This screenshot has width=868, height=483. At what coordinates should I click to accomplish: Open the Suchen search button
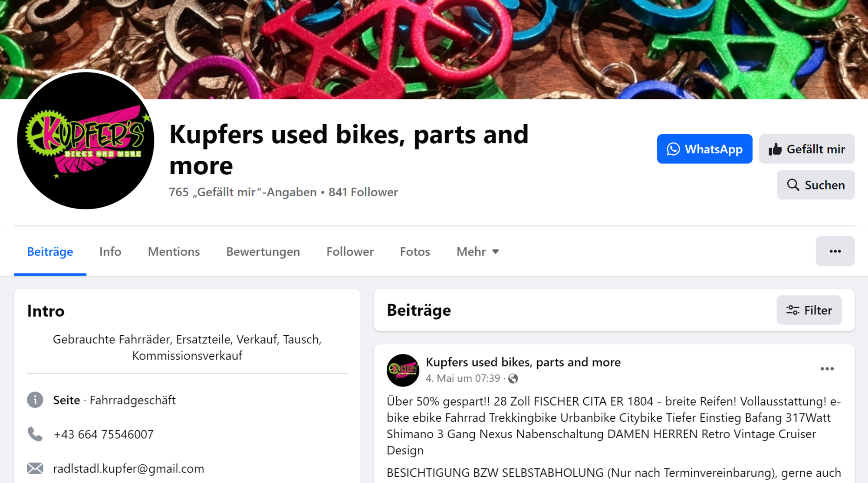coord(815,185)
